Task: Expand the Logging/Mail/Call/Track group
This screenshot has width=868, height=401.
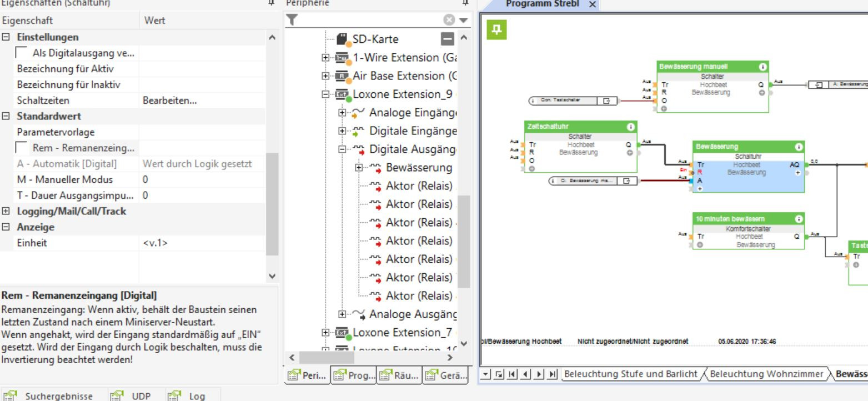Action: 6,212
